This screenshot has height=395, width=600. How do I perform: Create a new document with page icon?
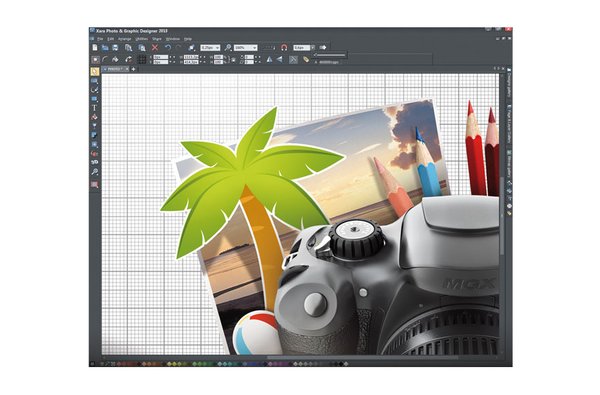click(x=95, y=47)
